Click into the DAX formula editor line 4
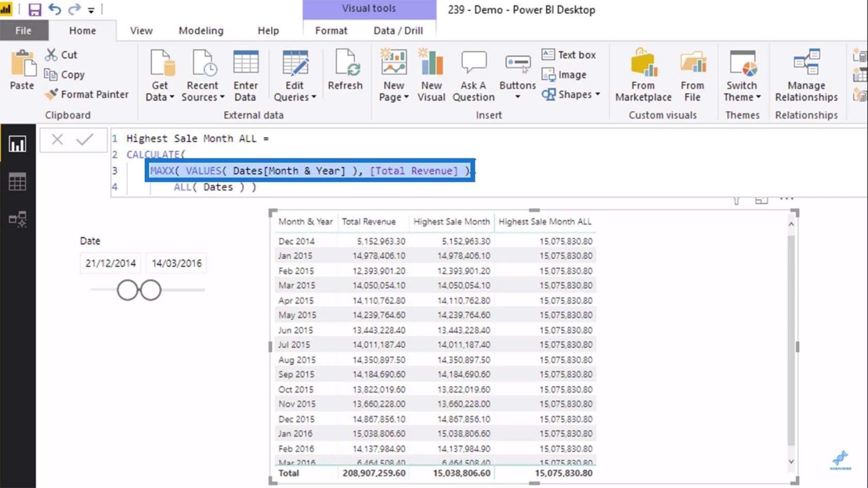Image resolution: width=868 pixels, height=488 pixels. pos(215,187)
